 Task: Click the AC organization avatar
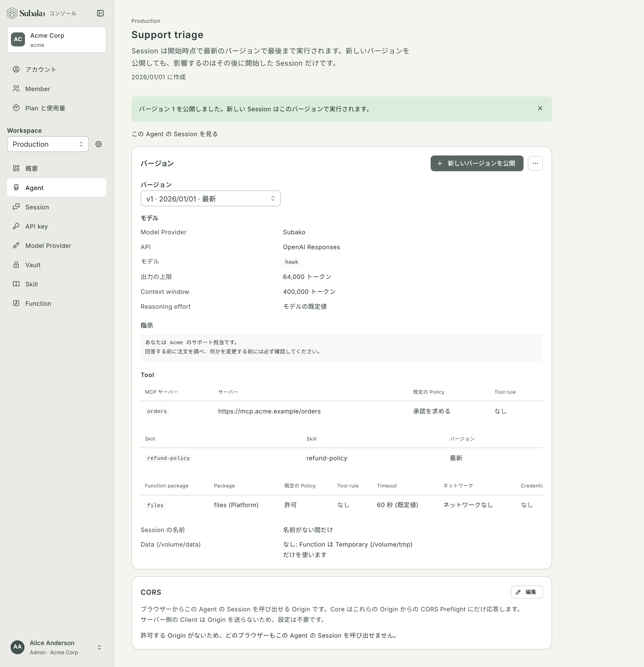18,39
